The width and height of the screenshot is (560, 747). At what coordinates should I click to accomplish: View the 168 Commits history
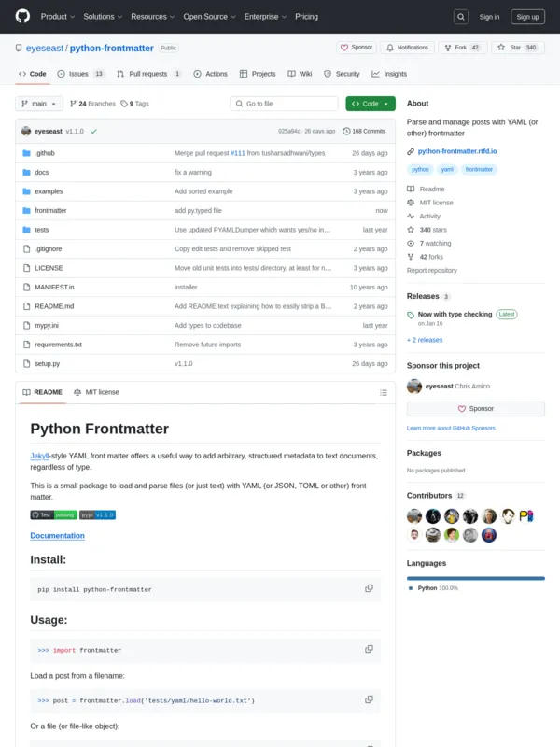(x=364, y=132)
